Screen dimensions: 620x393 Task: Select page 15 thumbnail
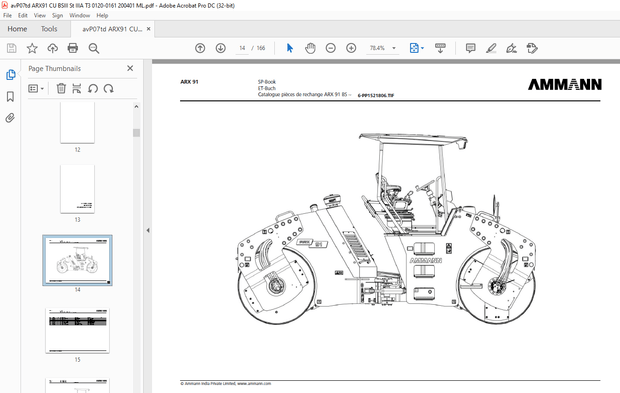pos(78,331)
